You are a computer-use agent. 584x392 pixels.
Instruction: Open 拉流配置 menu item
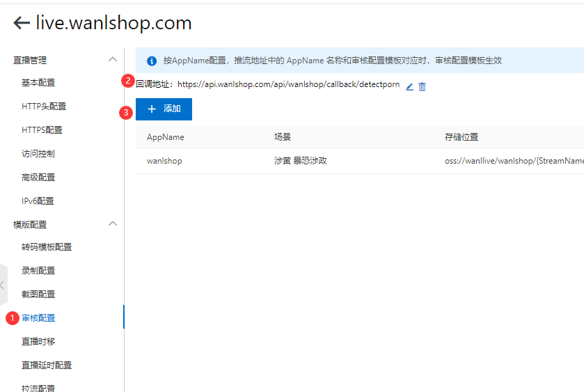pyautogui.click(x=38, y=388)
